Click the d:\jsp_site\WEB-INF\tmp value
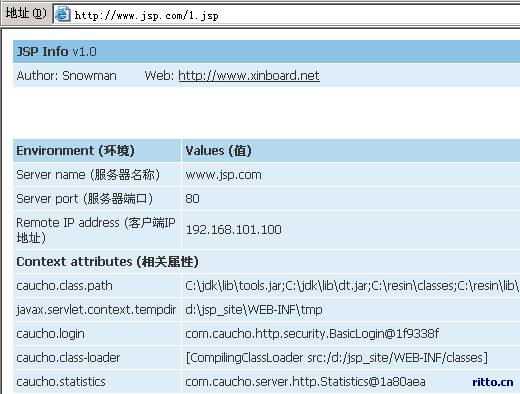This screenshot has width=520, height=394. click(x=254, y=310)
